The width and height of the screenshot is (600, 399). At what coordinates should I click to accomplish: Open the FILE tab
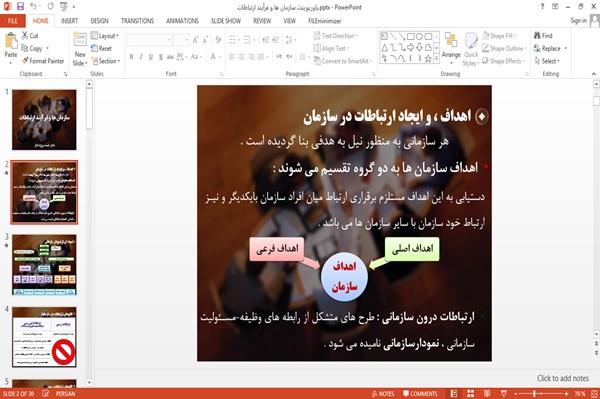13,21
